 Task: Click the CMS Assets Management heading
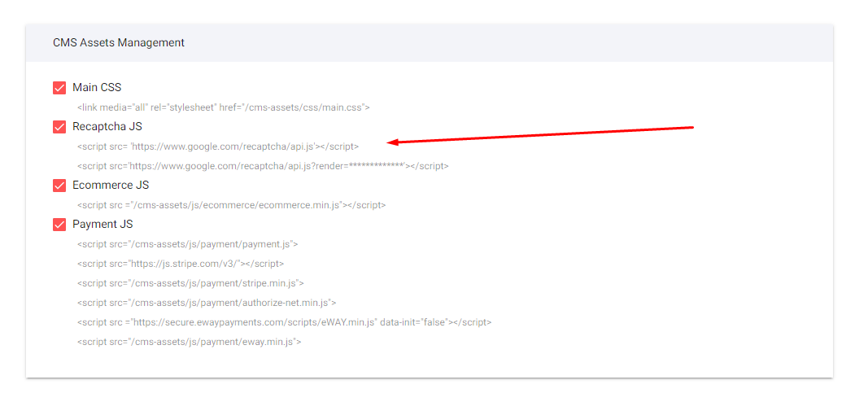pos(119,42)
